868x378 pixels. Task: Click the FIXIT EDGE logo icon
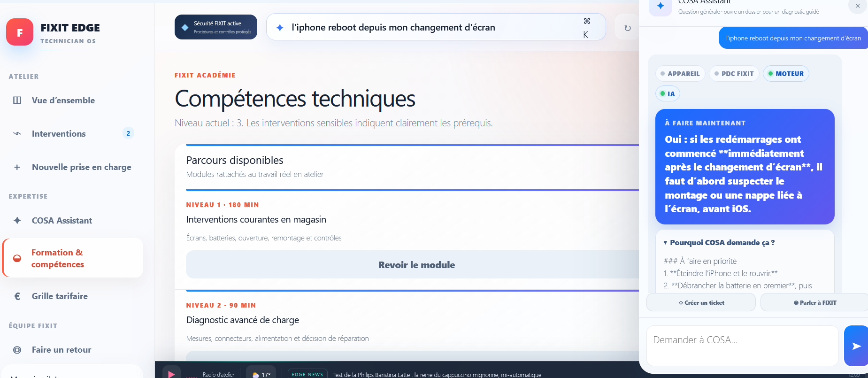pyautogui.click(x=20, y=32)
